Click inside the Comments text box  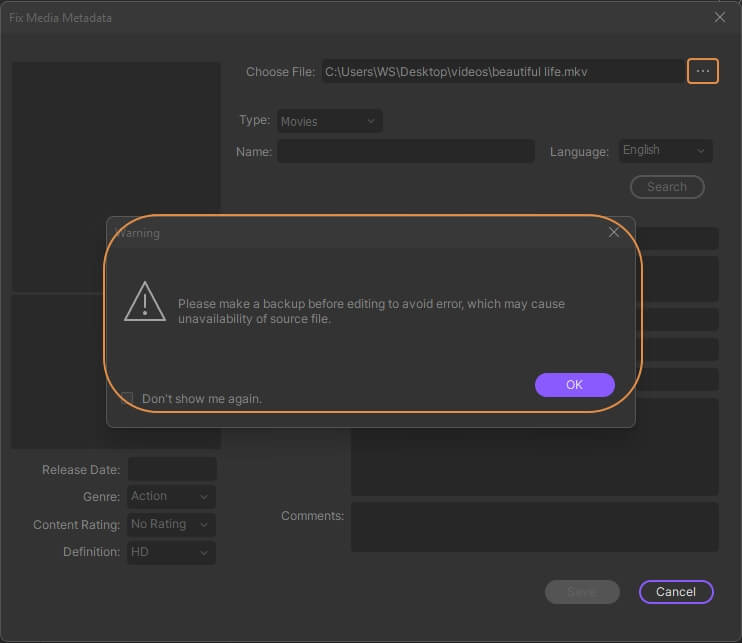coord(534,527)
